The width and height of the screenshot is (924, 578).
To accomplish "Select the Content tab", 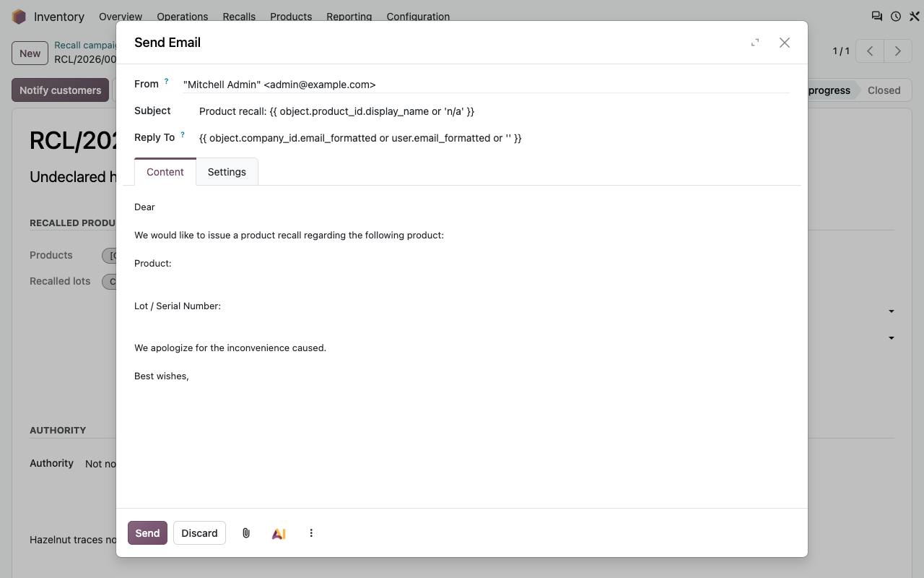I will coord(165,172).
